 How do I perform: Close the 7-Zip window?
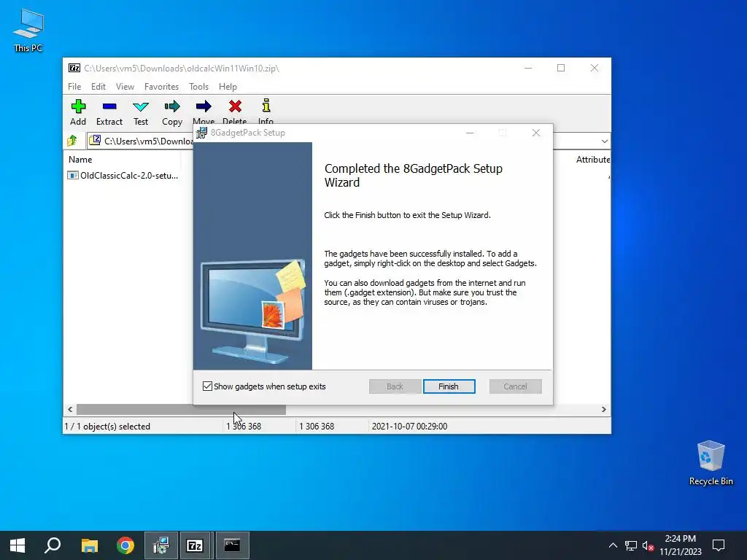[594, 68]
